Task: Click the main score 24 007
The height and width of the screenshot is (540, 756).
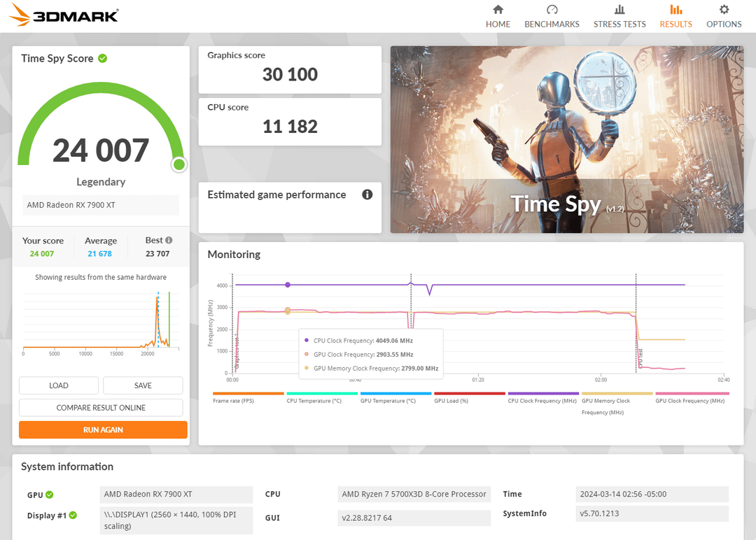Action: click(x=101, y=150)
